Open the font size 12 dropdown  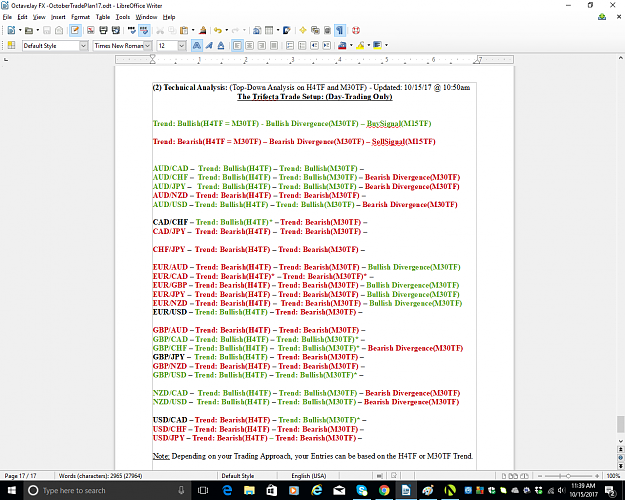182,46
